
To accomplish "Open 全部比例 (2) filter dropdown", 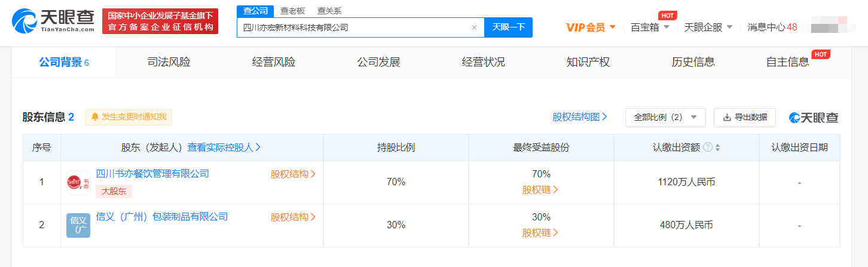I will point(665,118).
